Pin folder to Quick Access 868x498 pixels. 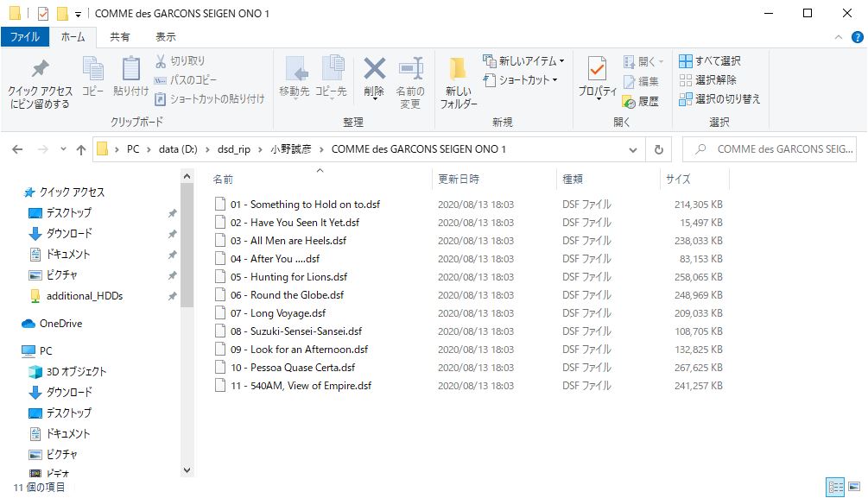point(40,82)
